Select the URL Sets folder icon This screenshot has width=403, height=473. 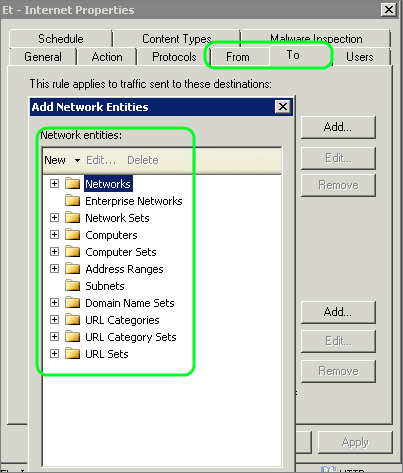point(73,354)
